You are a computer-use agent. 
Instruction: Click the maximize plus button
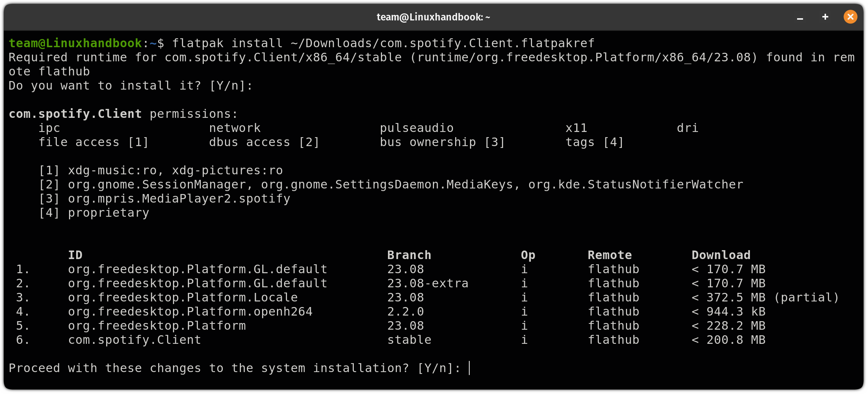click(825, 17)
